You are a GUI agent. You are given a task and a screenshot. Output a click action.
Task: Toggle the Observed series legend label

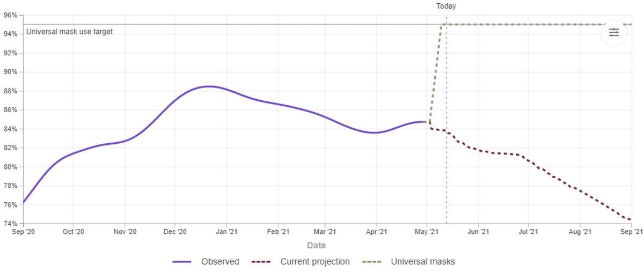220,262
